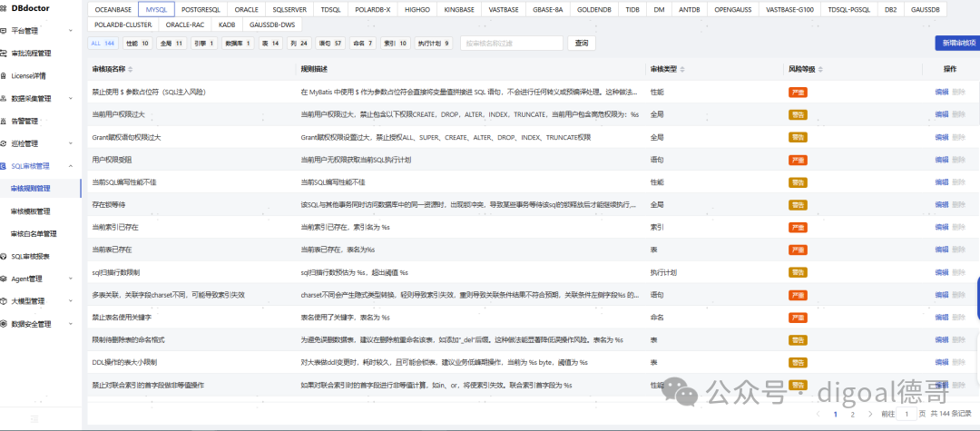The image size is (980, 431).
Task: Expand the 平台管理 menu chevron
Action: point(71,31)
